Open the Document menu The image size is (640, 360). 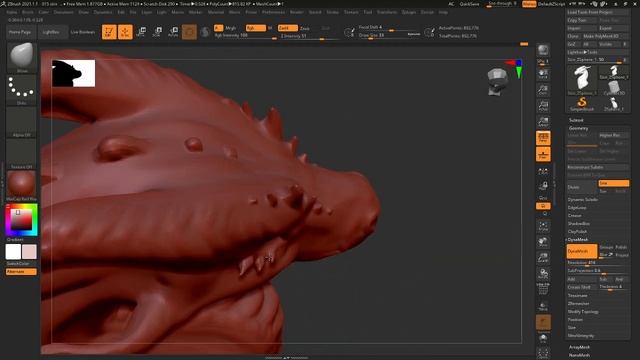coord(64,12)
